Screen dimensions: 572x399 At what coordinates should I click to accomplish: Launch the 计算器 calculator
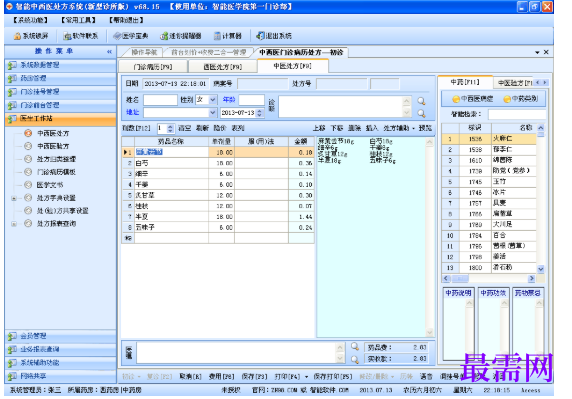228,36
